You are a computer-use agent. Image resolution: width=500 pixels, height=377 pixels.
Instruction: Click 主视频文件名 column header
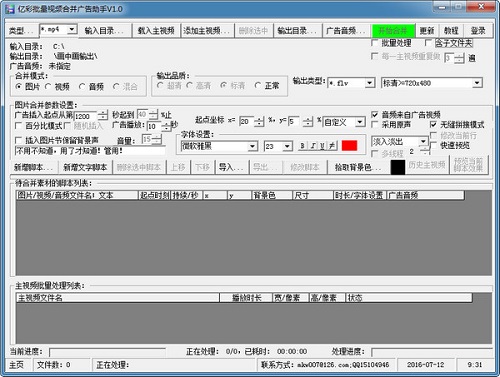(118, 298)
